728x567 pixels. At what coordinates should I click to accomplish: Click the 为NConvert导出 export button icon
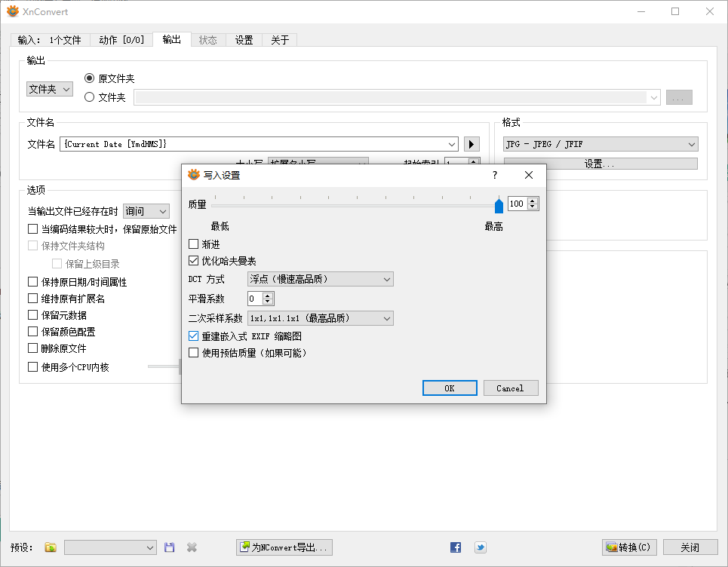[244, 547]
